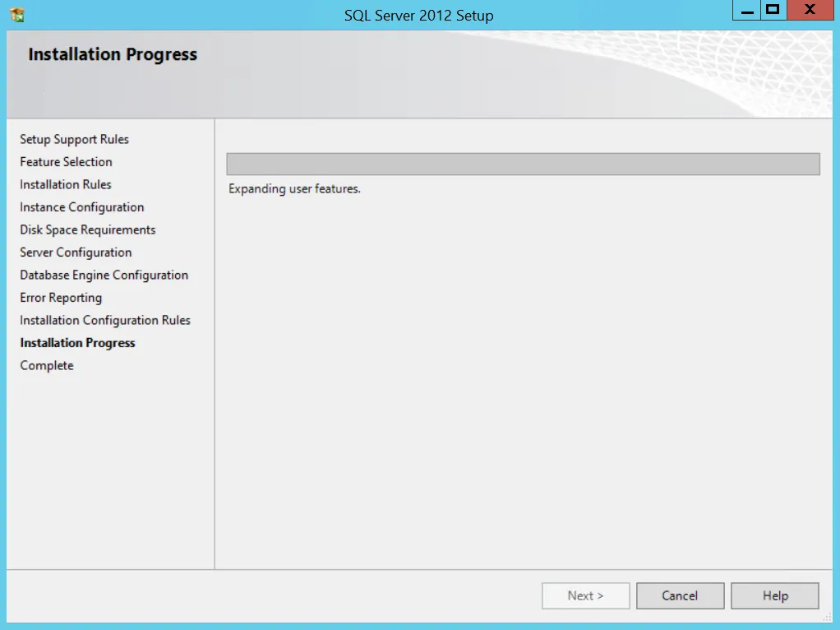
Task: Close the SQL Server 2012 Setup window
Action: click(810, 10)
